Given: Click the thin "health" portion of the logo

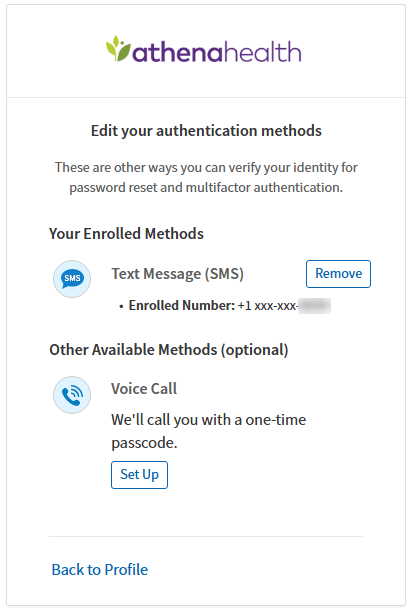Looking at the screenshot, I should point(262,52).
